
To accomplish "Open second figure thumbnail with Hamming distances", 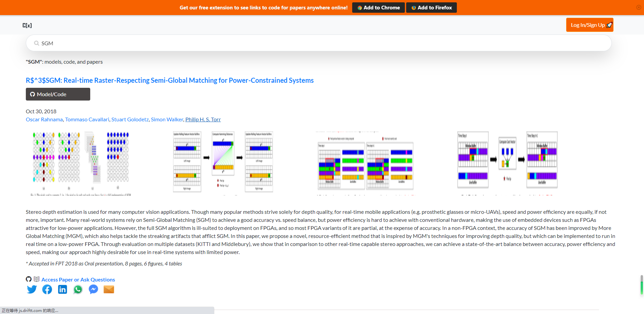I will 223,163.
